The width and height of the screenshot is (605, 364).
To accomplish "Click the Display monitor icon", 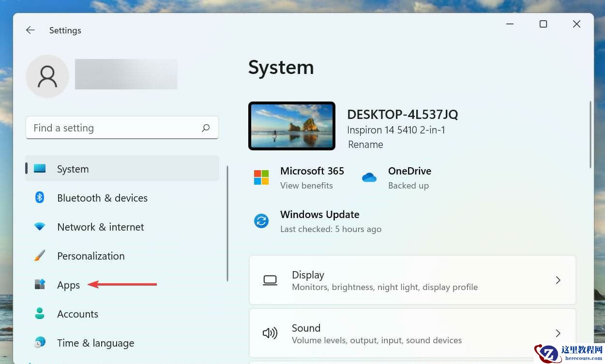I will 270,280.
